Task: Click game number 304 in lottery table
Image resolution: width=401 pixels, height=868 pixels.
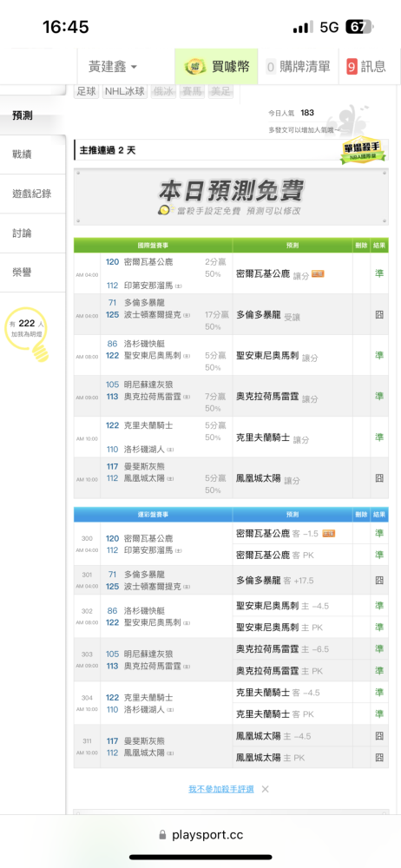Action: tap(87, 698)
